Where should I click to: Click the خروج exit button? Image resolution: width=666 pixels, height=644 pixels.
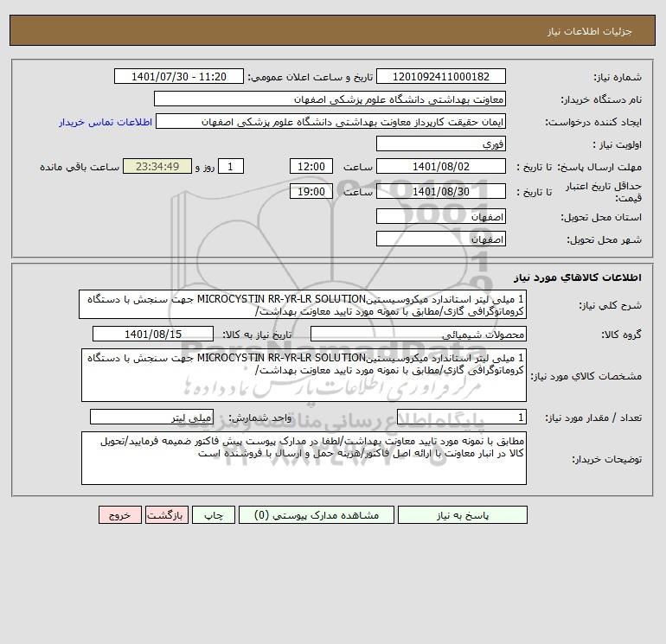[x=119, y=515]
